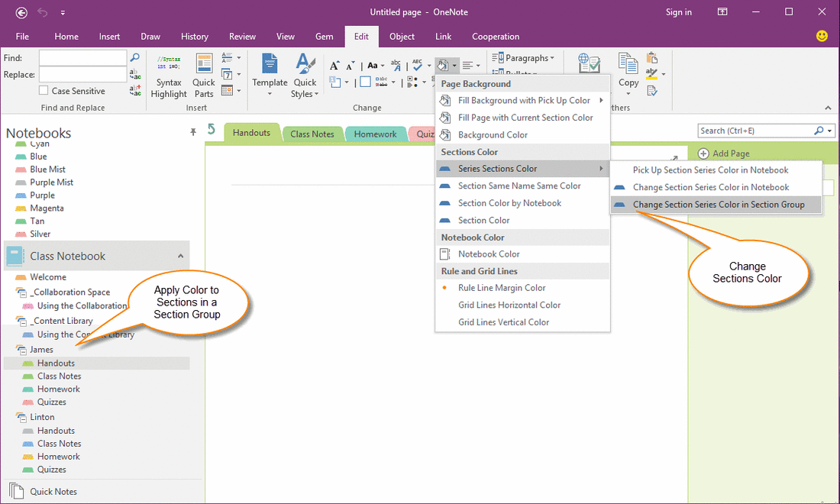Click the full page expand arrow icon
840x504 pixels.
pyautogui.click(x=674, y=159)
